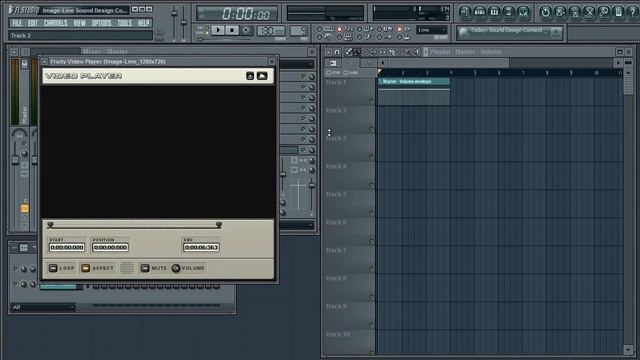Open the mixer window menu arrow

tap(14, 52)
